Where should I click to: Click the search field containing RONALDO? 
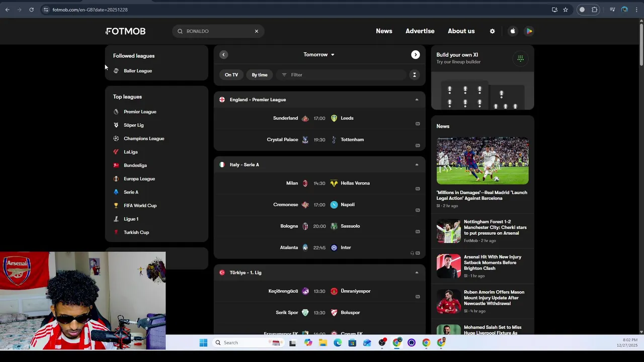pos(218,31)
